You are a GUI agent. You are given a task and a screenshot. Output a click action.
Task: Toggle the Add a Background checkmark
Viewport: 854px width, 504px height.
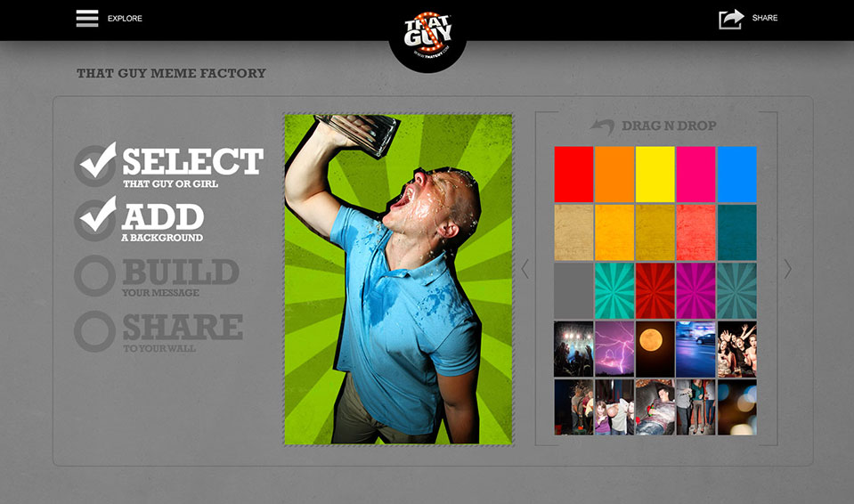[x=96, y=219]
